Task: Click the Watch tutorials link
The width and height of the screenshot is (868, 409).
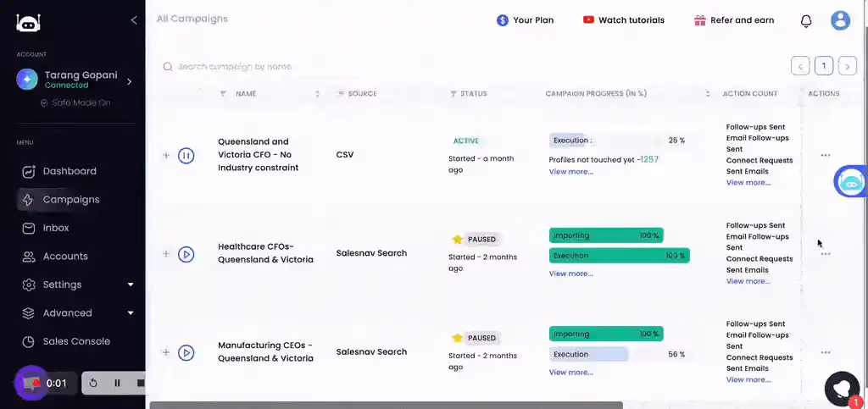Action: coord(623,20)
